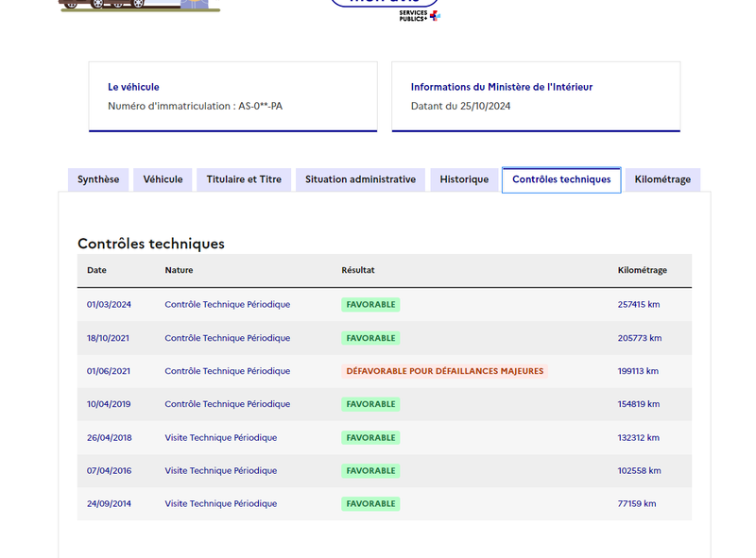Click the Numéro d'immatriculation AS-0**-PA text
756x558 pixels.
tap(196, 106)
